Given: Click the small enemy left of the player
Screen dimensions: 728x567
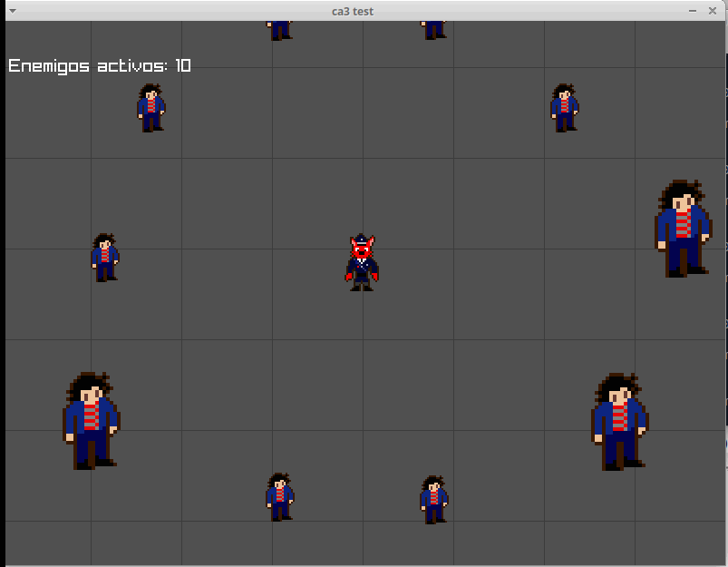Looking at the screenshot, I should (x=105, y=258).
